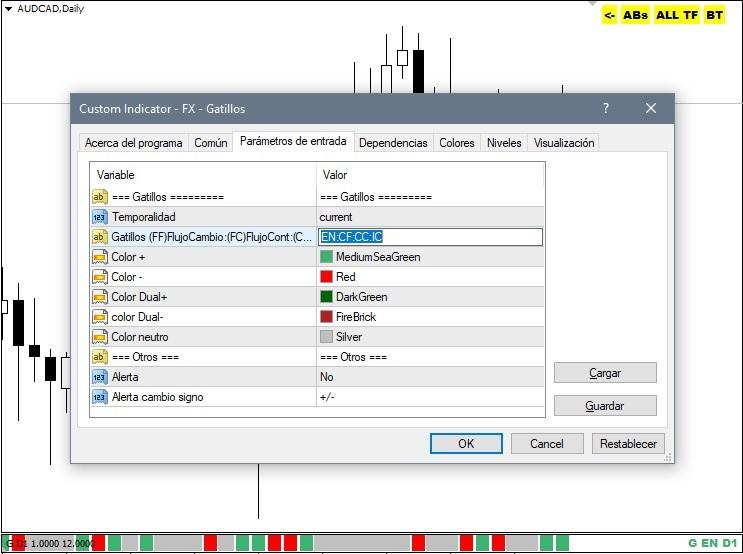Open the 'Acerca del programa' tab
The height and width of the screenshot is (554, 743).
[134, 143]
